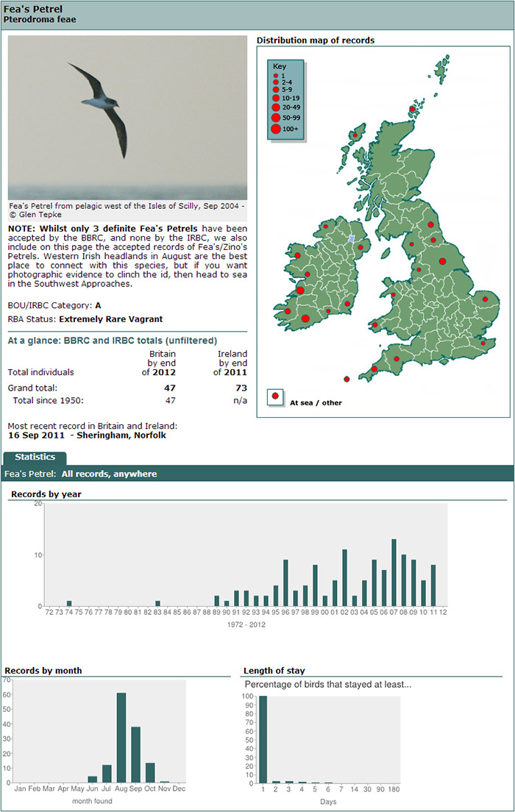Image resolution: width=515 pixels, height=812 pixels.
Task: Click the 100+ symbol in map key
Action: click(275, 129)
